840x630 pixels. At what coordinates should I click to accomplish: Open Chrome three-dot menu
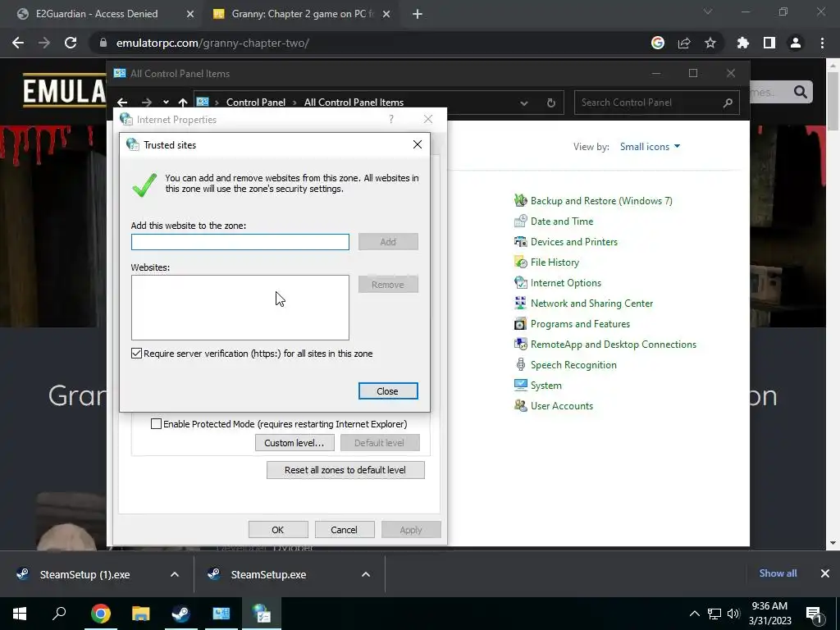pos(822,43)
